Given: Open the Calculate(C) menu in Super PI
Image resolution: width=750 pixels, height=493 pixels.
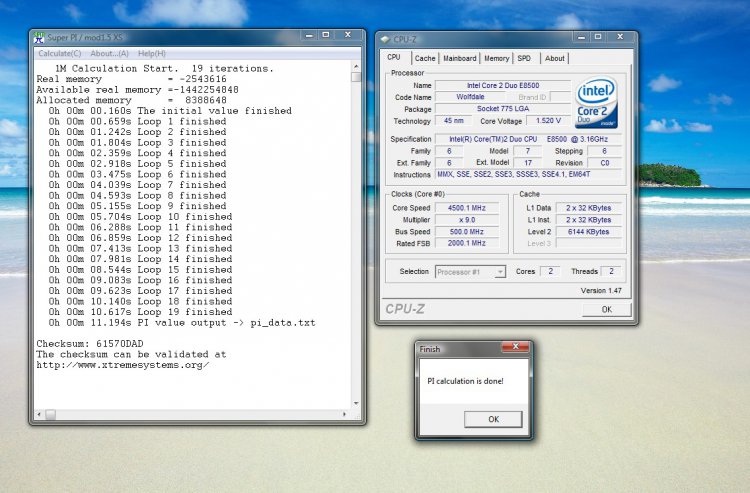Looking at the screenshot, I should tap(60, 54).
